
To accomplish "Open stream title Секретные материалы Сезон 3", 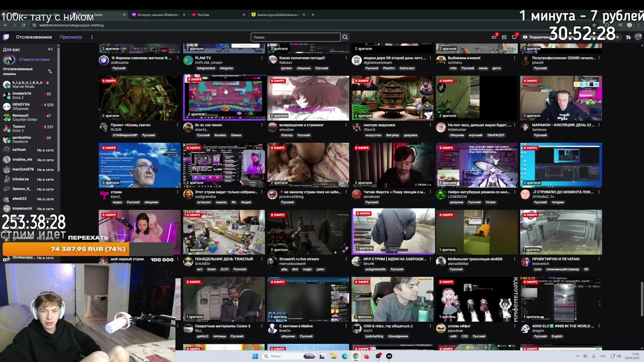I will 223,326.
